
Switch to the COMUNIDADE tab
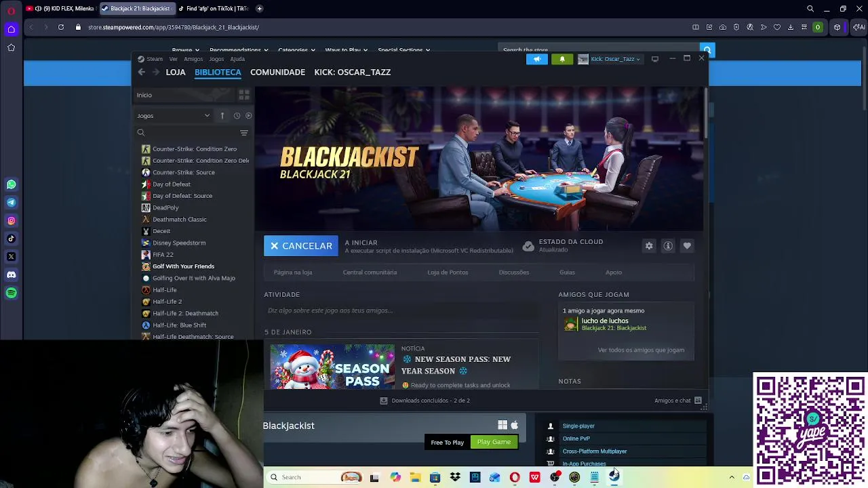pos(277,72)
